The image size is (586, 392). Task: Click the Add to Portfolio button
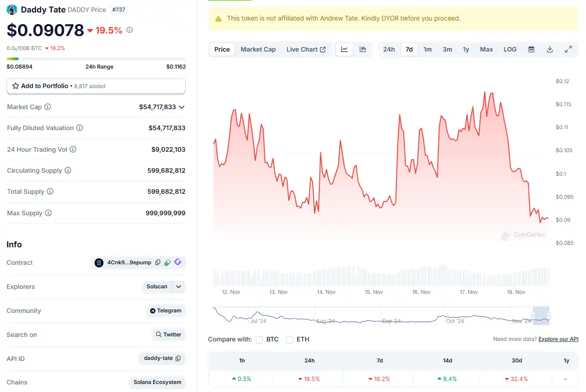click(96, 86)
